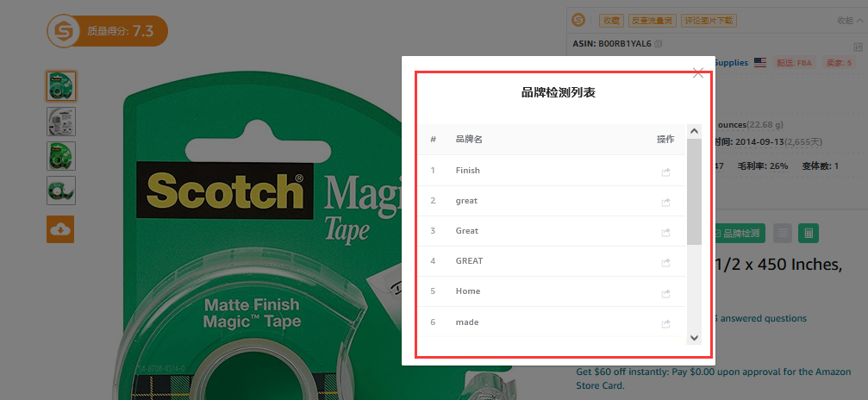Collapse the panel using 收起
Screen dimensions: 868x400
tap(850, 21)
